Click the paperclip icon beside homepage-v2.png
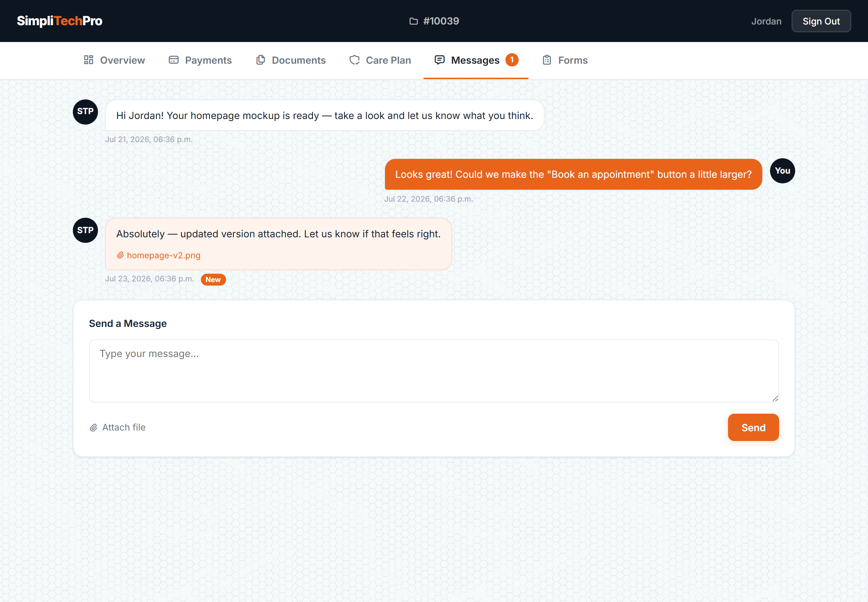 click(x=120, y=255)
